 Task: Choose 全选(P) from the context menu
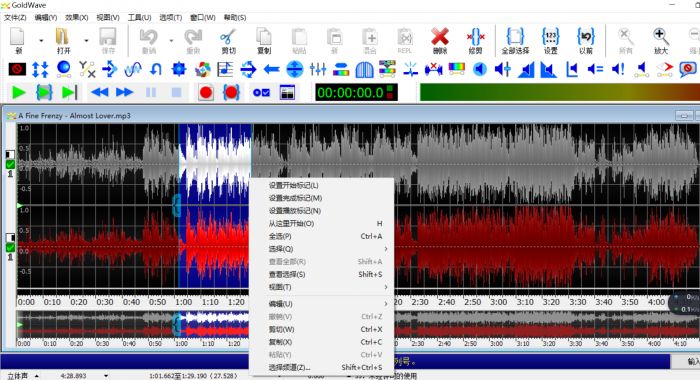coord(321,236)
